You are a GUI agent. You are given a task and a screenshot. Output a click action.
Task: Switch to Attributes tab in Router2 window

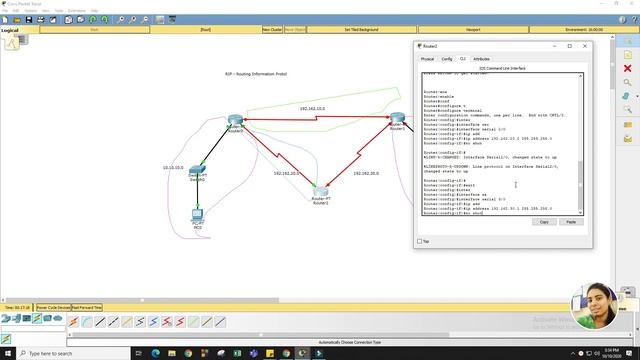point(482,59)
